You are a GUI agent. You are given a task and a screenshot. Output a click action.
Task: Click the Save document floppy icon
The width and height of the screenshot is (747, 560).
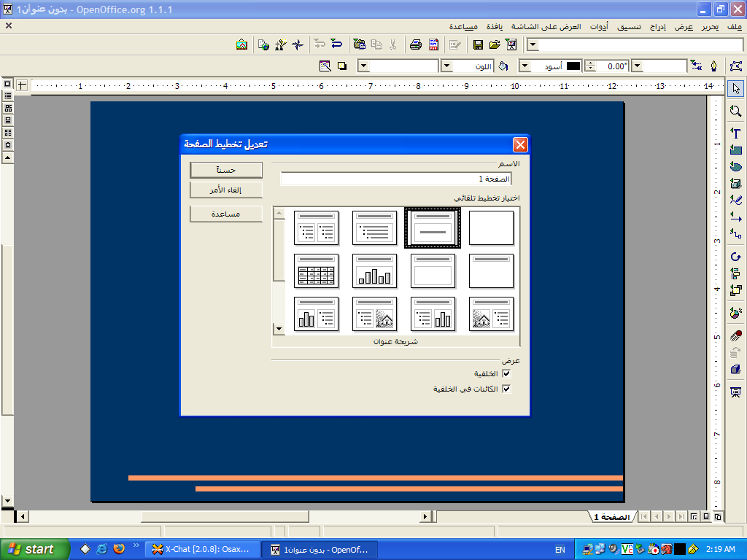[x=478, y=45]
